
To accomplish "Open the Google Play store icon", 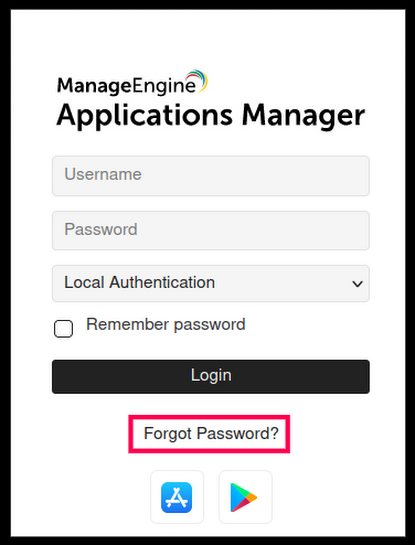I will pos(245,497).
